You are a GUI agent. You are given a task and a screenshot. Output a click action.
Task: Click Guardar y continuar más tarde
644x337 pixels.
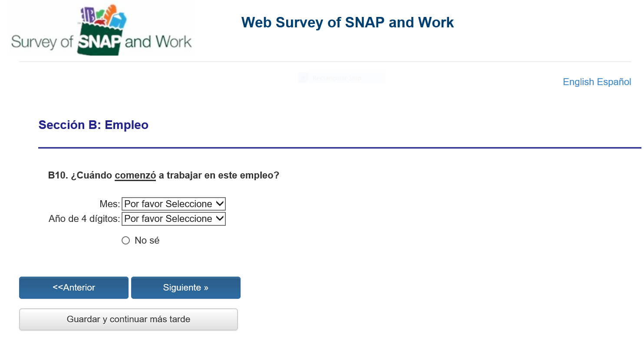[x=129, y=319]
